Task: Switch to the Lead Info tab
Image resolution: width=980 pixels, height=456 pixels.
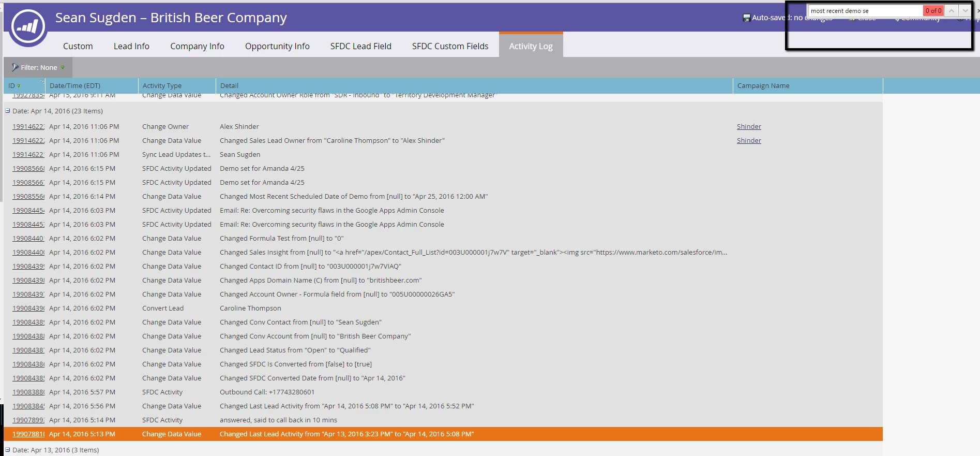Action: click(x=131, y=46)
